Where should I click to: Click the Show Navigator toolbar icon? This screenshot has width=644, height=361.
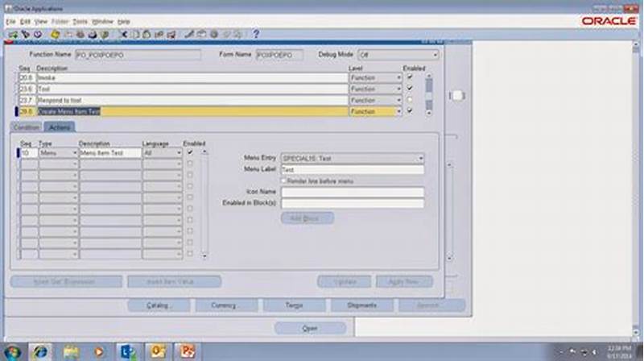click(x=38, y=35)
